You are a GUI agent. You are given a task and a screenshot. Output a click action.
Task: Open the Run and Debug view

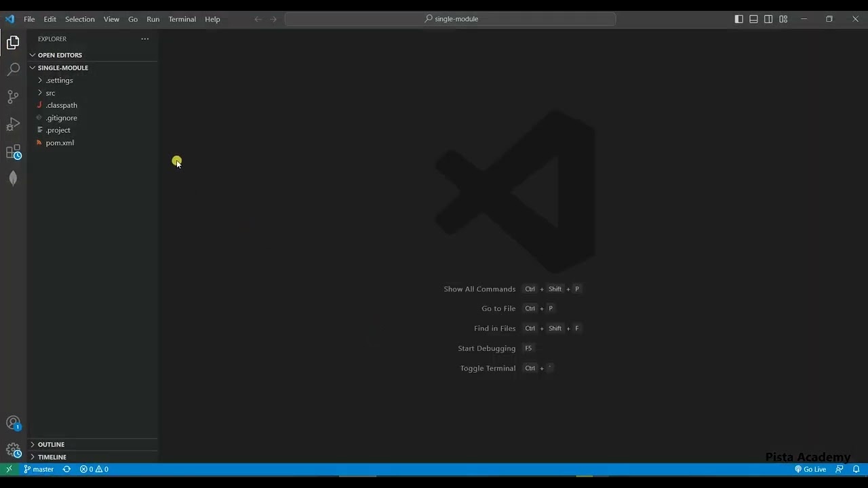click(13, 124)
